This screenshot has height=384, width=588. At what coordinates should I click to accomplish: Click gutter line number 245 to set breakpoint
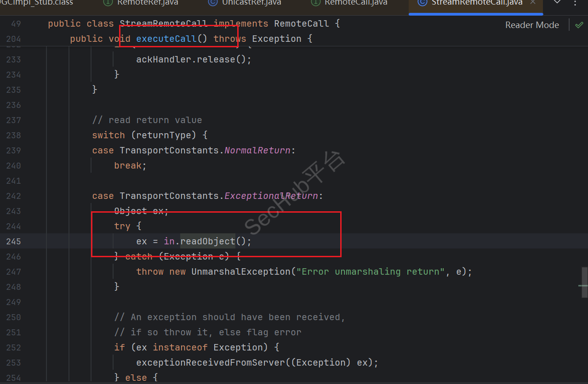click(x=14, y=241)
